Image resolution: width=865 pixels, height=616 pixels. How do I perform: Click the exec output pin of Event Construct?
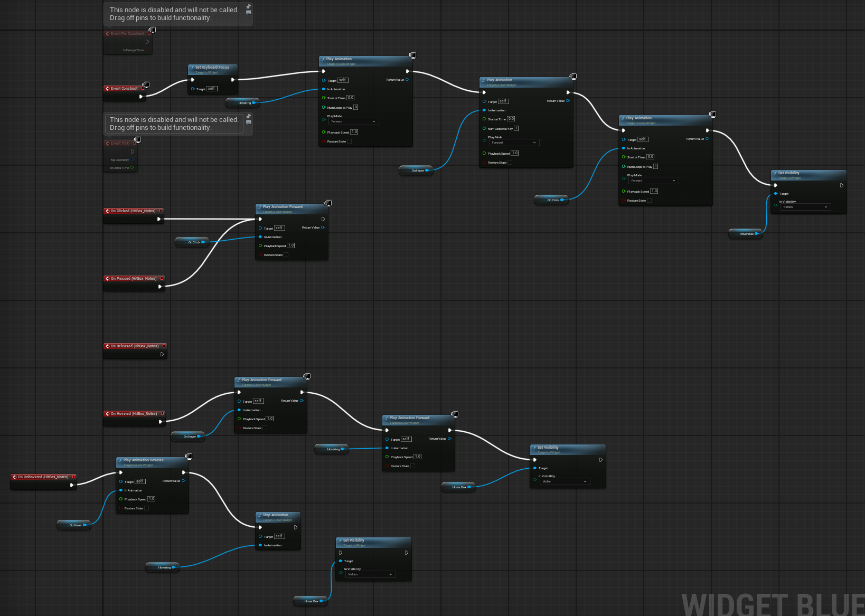click(141, 97)
